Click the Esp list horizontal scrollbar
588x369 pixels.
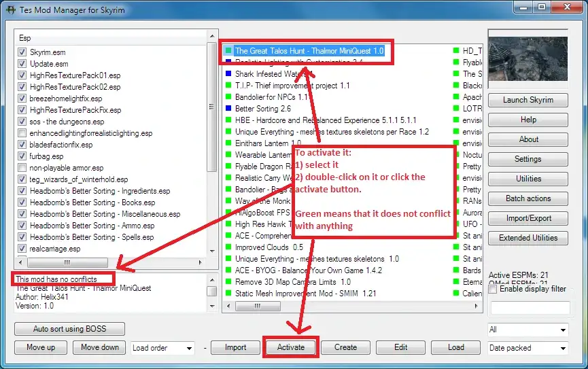(109, 262)
